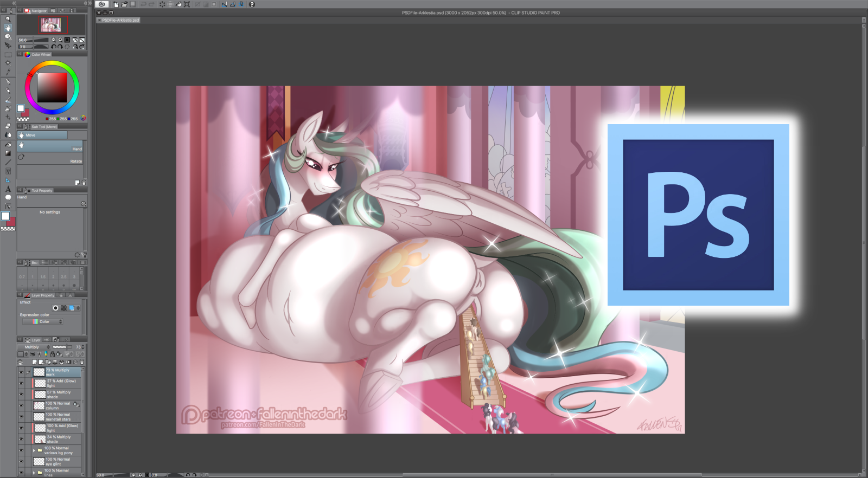
Task: Hide the '73 % Multiply mark' layer
Action: (21, 372)
